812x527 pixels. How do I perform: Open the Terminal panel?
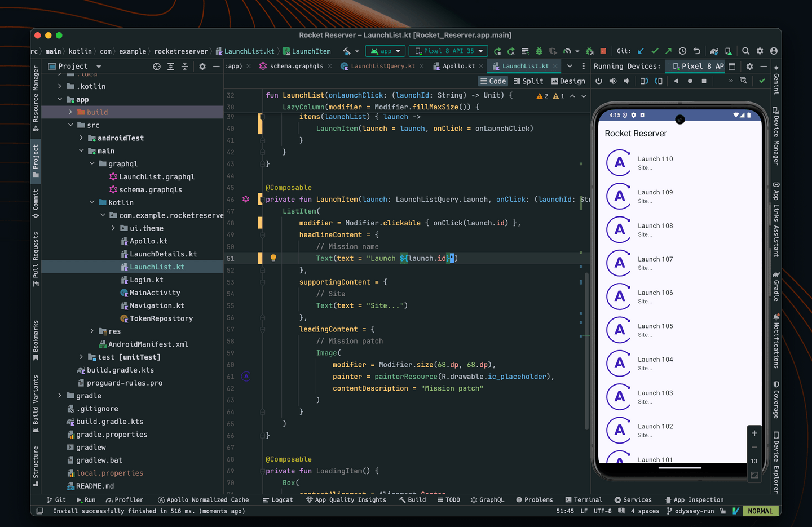coord(584,499)
